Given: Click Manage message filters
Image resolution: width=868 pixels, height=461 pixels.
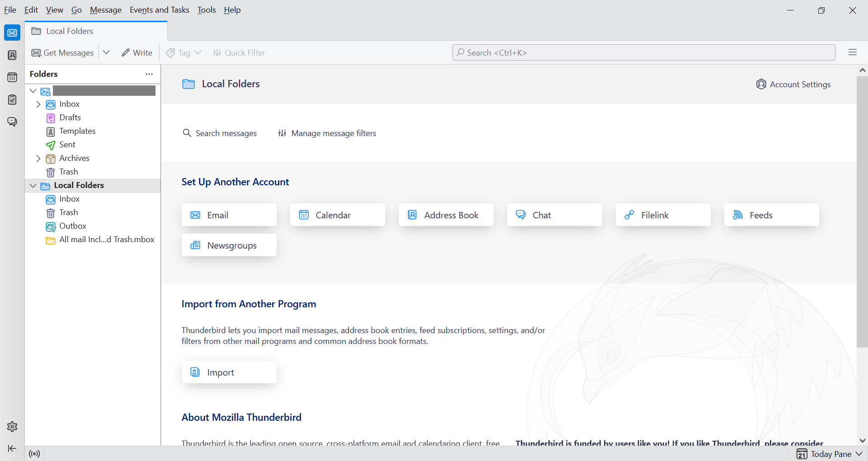Looking at the screenshot, I should tap(327, 133).
